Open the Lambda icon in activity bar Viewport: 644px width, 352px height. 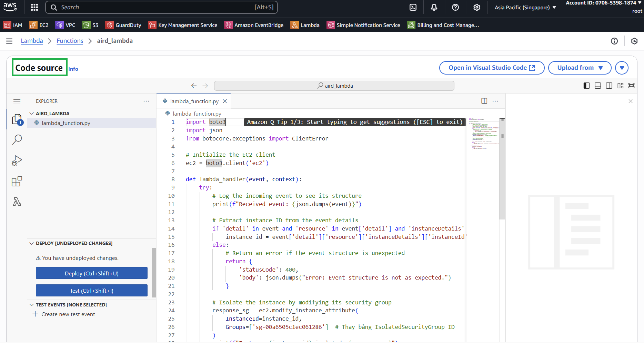click(17, 202)
